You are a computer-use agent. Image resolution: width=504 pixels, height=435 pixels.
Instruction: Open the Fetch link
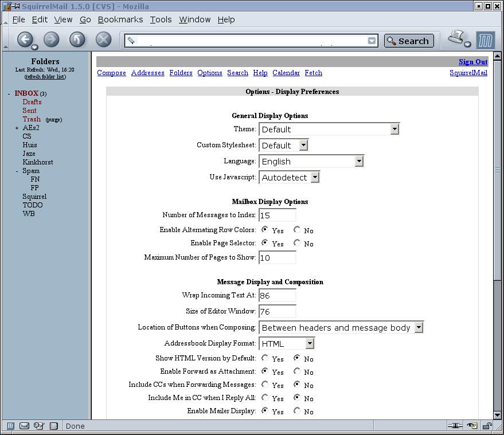[x=314, y=73]
